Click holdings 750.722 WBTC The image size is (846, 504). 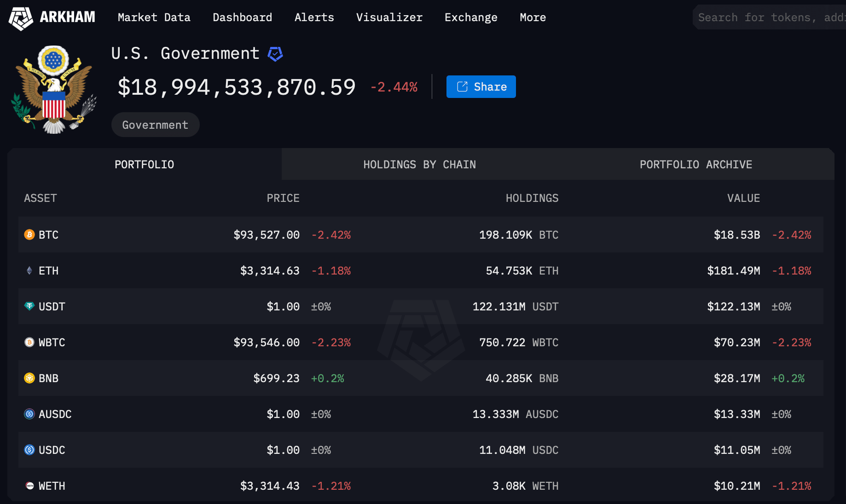coord(519,342)
